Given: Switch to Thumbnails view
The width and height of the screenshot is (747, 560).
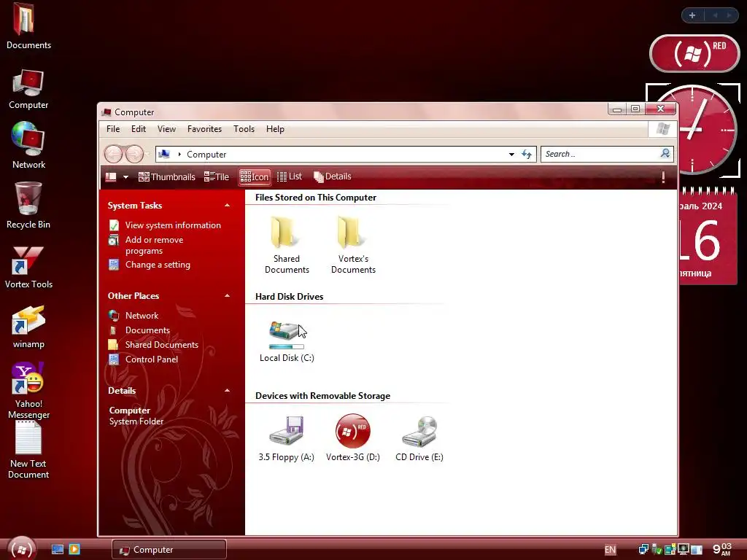Looking at the screenshot, I should (167, 176).
